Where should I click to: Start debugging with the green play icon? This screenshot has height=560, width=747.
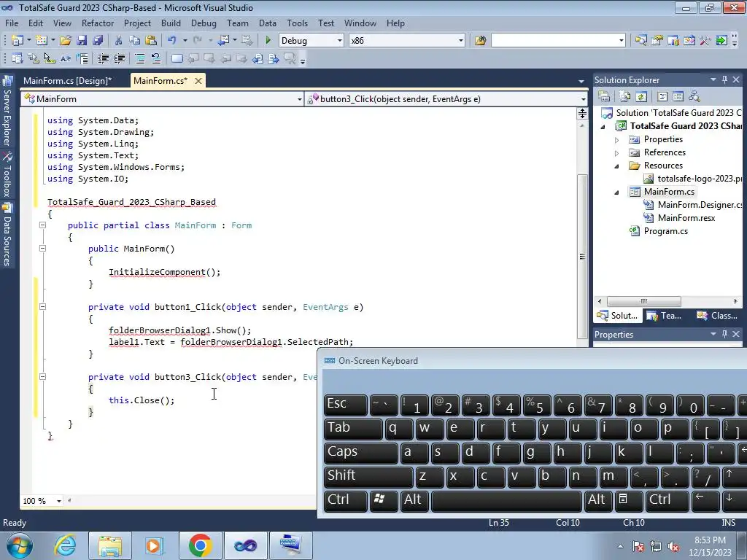click(268, 41)
